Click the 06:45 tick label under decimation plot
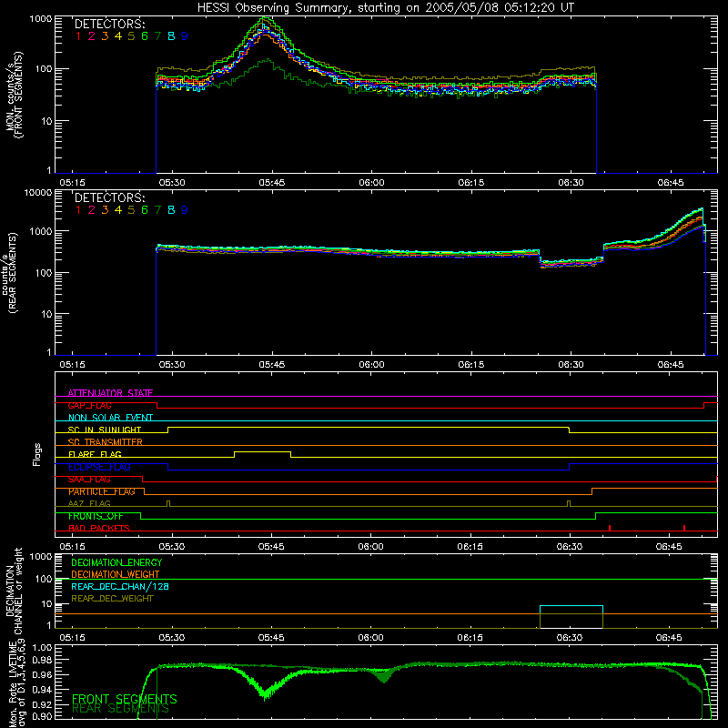 [669, 638]
